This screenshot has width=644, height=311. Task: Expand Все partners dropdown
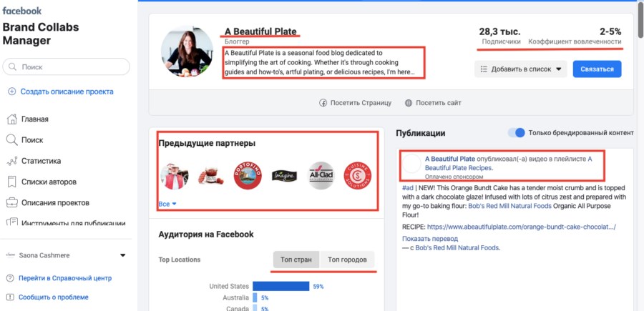point(167,204)
